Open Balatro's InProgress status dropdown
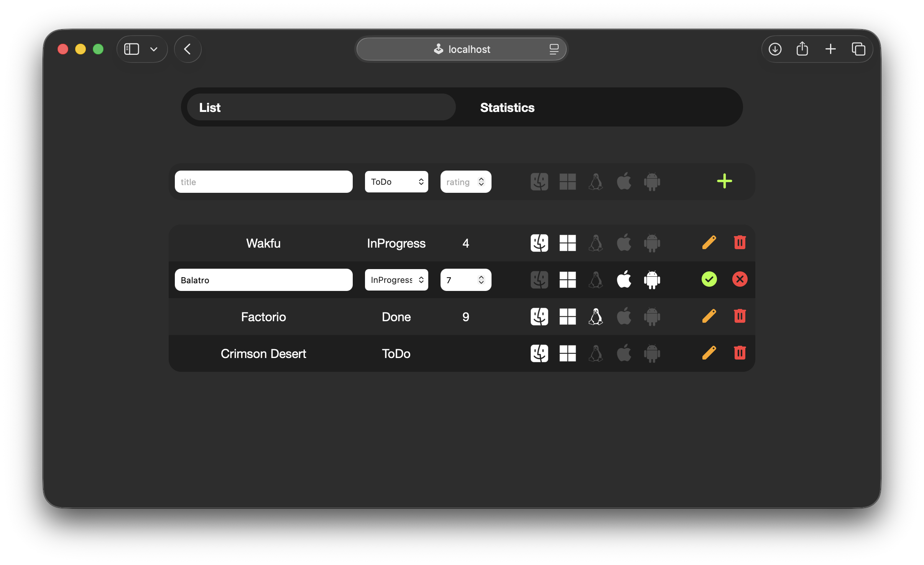924x565 pixels. pos(396,280)
